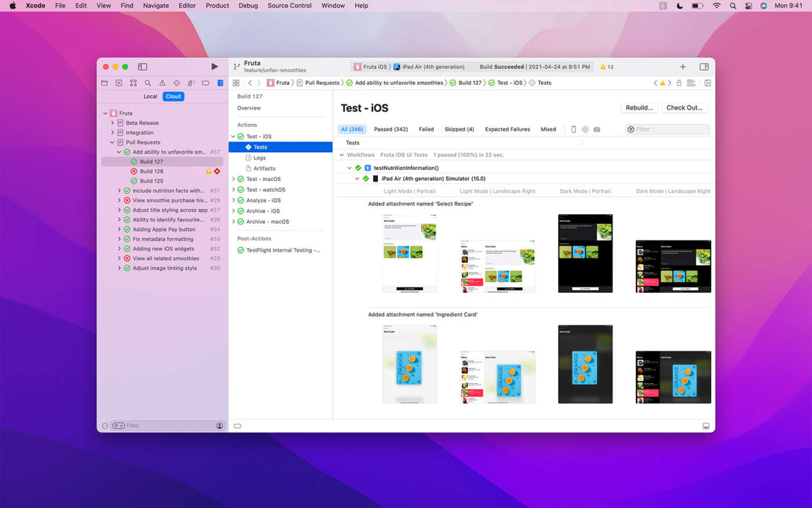The width and height of the screenshot is (812, 508).
Task: Collapse the testNutritionInformation() row
Action: tap(349, 168)
